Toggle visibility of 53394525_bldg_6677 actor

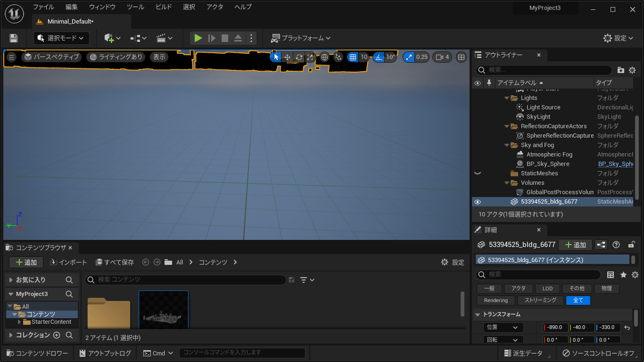point(478,202)
